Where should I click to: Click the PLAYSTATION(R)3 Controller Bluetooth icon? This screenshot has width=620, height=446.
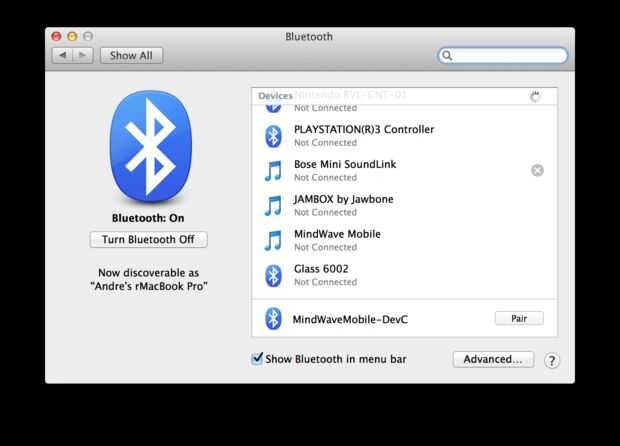[273, 136]
